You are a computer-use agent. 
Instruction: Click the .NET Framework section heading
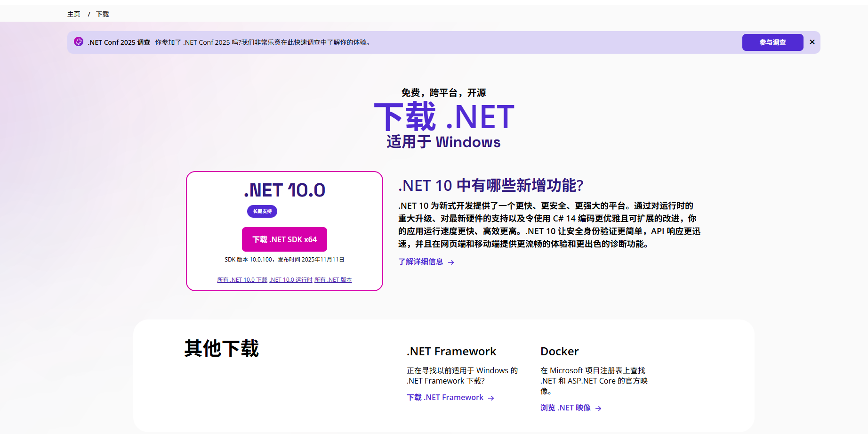click(x=451, y=352)
